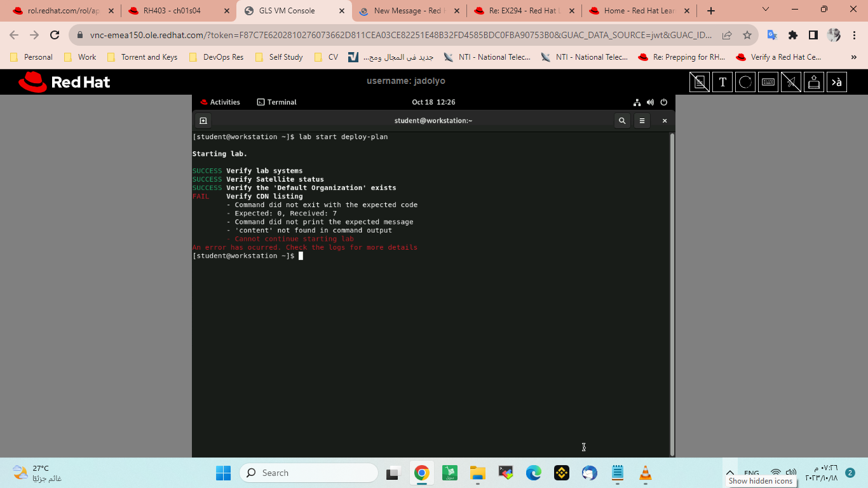This screenshot has height=488, width=868.
Task: Click the network icon in the GNOME top bar
Action: click(637, 102)
